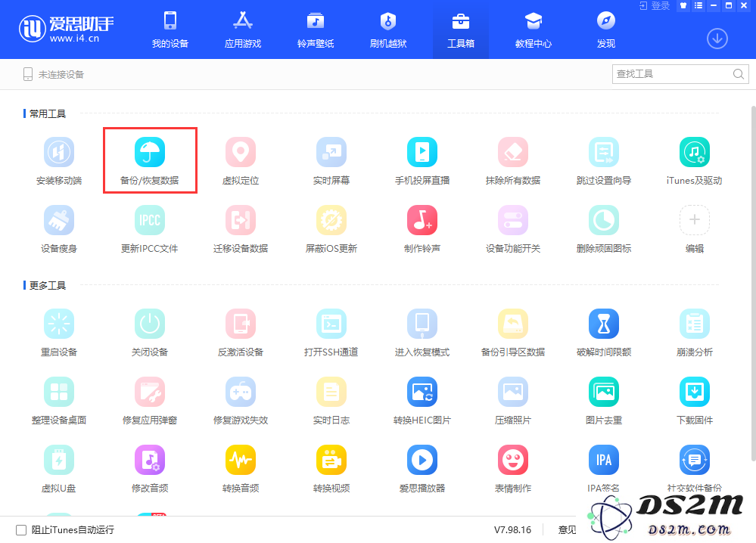Open the 下载固件 tool
The width and height of the screenshot is (756, 543).
694,401
